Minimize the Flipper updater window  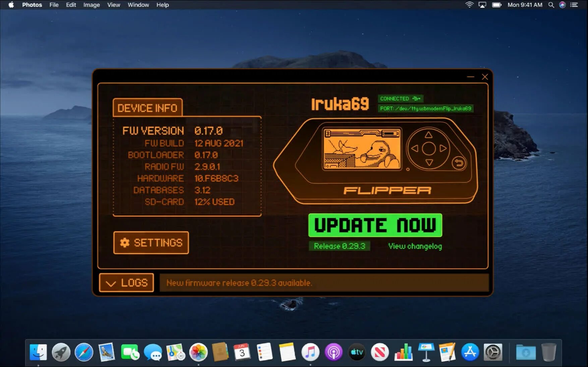coord(471,77)
